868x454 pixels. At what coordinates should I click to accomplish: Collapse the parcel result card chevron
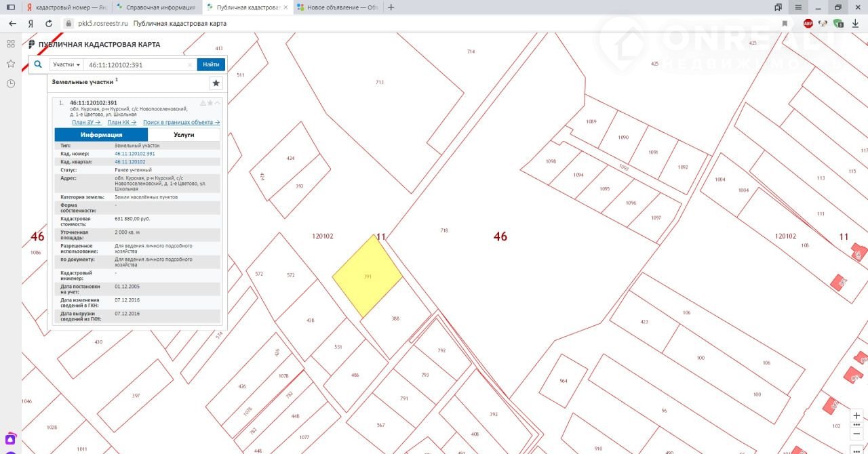[x=218, y=103]
